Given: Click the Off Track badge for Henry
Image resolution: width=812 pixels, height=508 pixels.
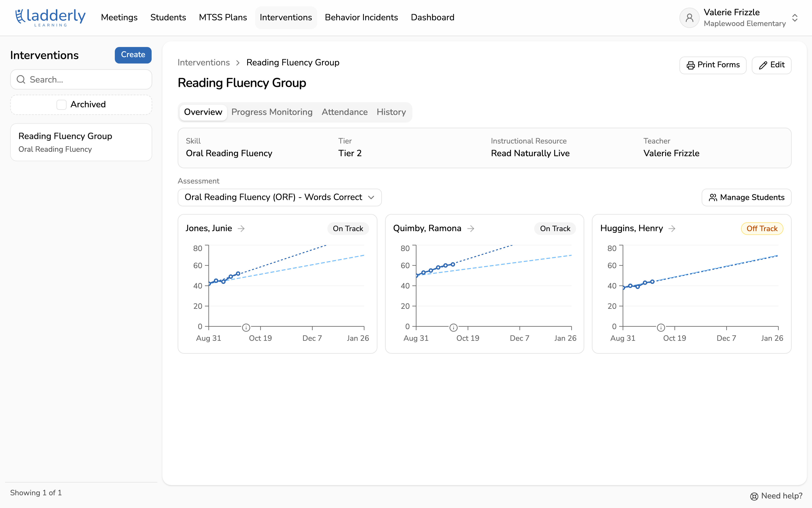Looking at the screenshot, I should point(762,228).
